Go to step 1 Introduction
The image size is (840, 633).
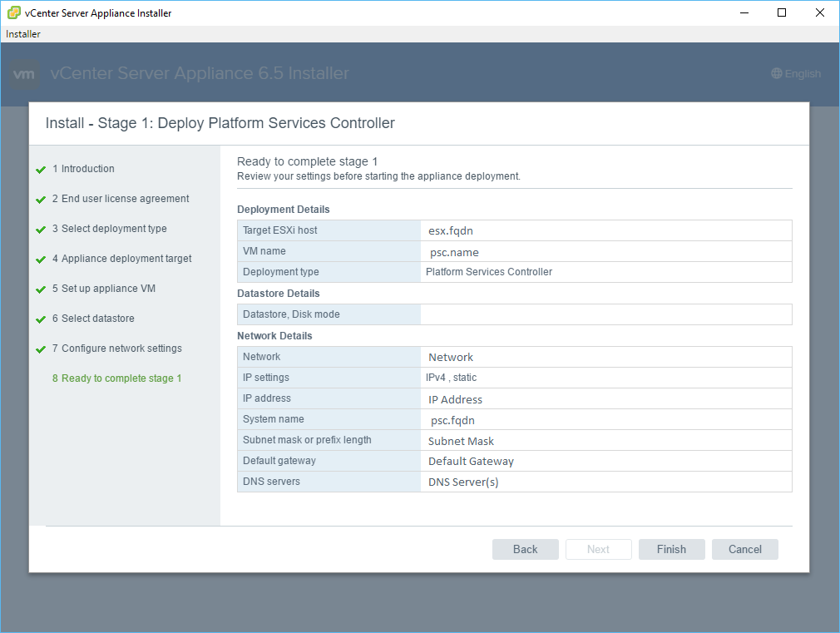click(x=83, y=169)
